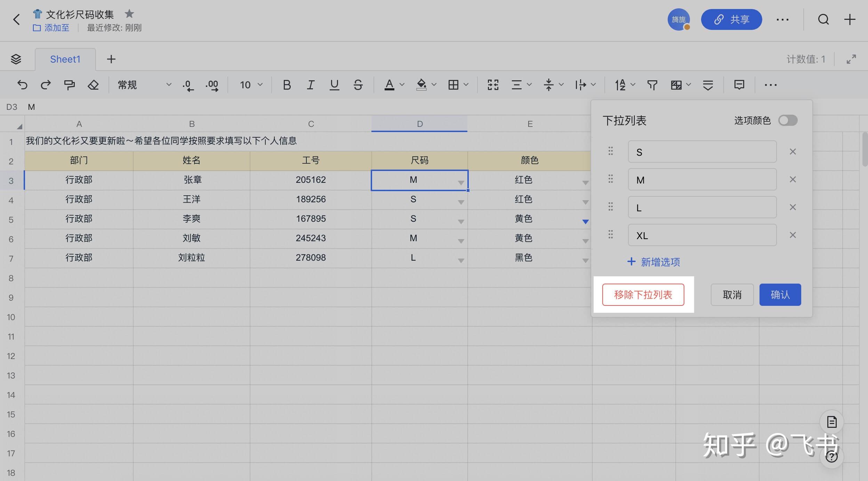Undo the last action
The image size is (868, 481).
(x=22, y=84)
